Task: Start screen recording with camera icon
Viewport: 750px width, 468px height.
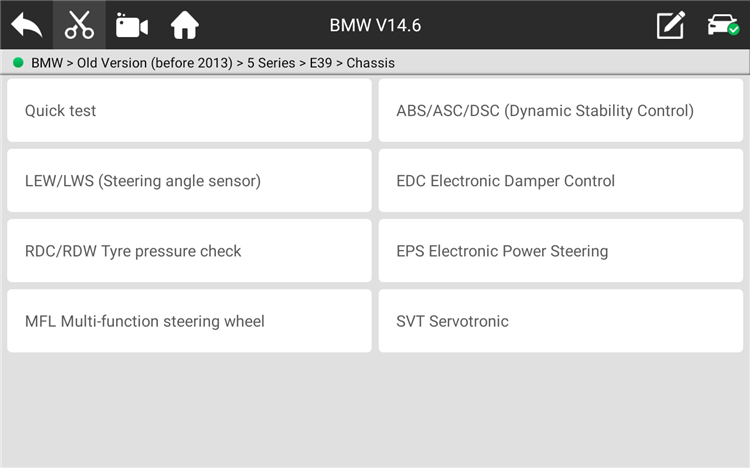Action: pyautogui.click(x=132, y=25)
